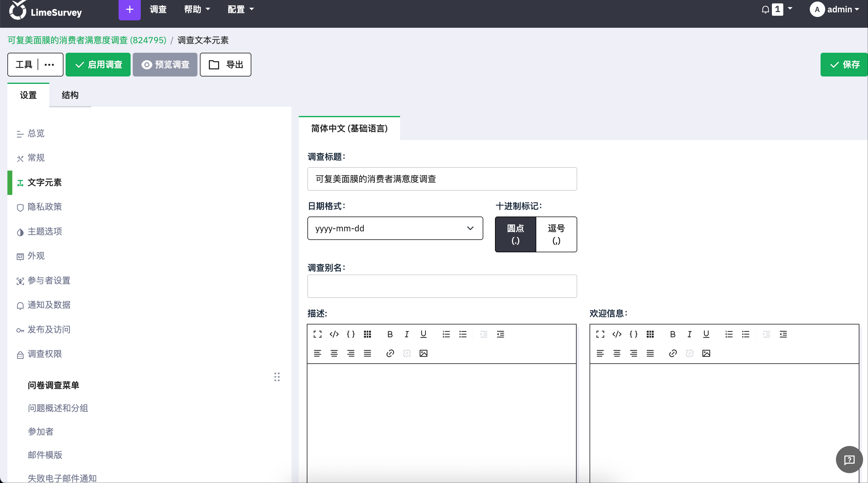This screenshot has height=483, width=868.
Task: Click the 保存 button
Action: [844, 64]
